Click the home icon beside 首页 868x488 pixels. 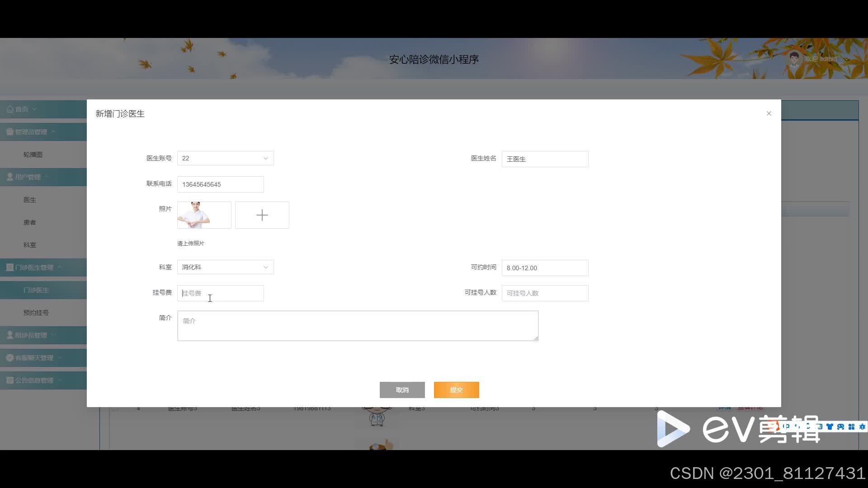[x=10, y=109]
